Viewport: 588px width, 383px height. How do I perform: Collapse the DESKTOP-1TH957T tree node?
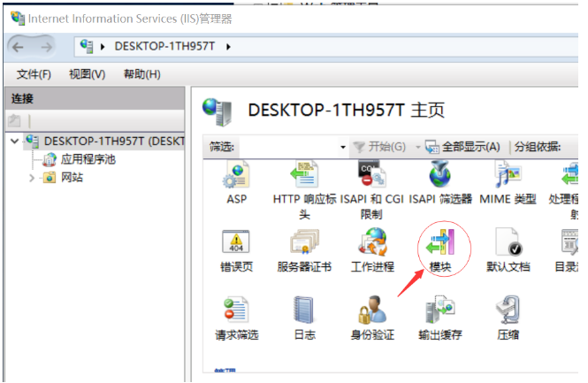coord(15,142)
